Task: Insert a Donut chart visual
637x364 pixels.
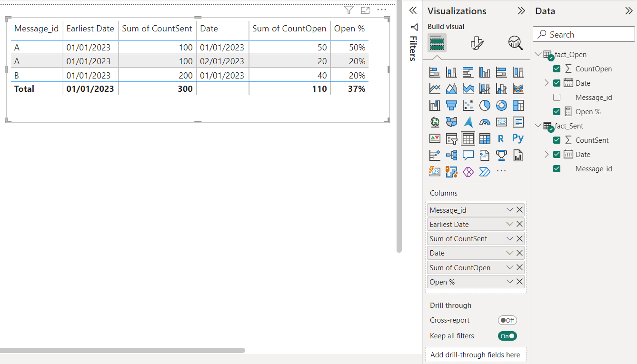Action: 501,106
